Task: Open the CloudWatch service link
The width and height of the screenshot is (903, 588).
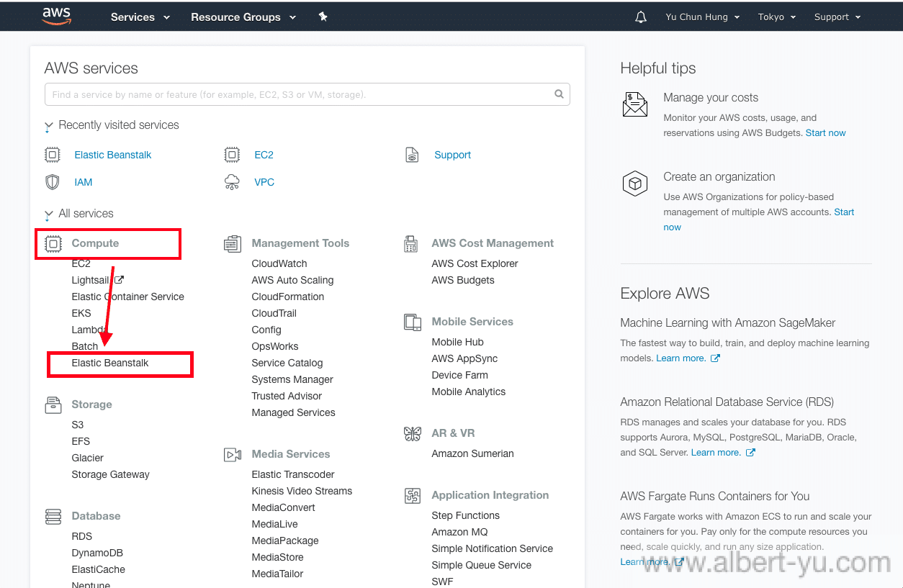Action: coord(279,264)
